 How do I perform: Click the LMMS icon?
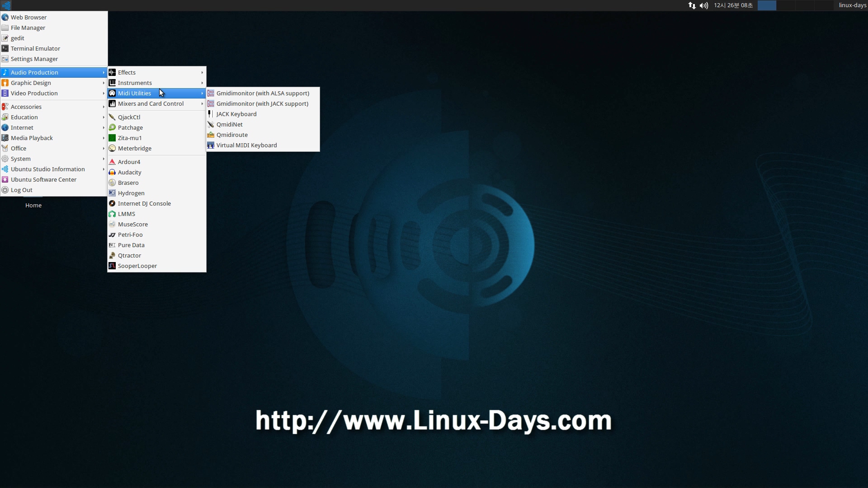pyautogui.click(x=112, y=214)
